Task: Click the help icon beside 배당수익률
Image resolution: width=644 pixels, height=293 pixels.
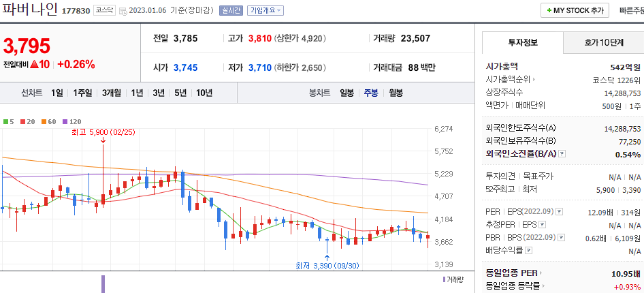Action: pos(528,250)
